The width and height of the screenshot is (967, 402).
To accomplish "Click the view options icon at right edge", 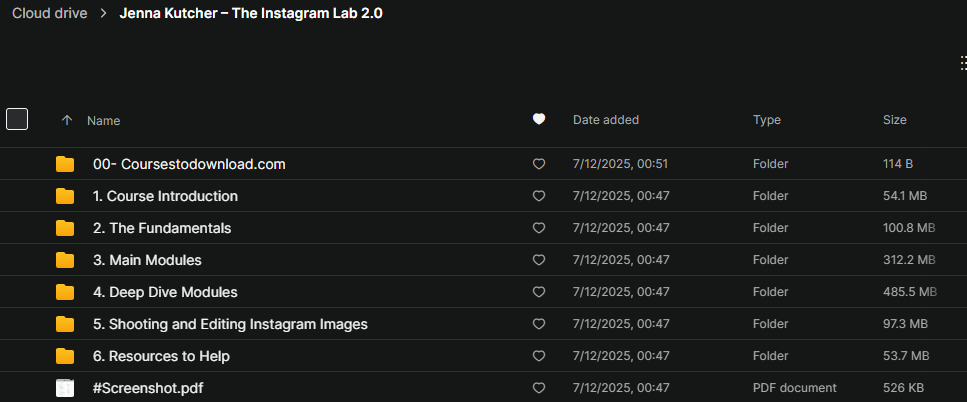I will coord(963,62).
